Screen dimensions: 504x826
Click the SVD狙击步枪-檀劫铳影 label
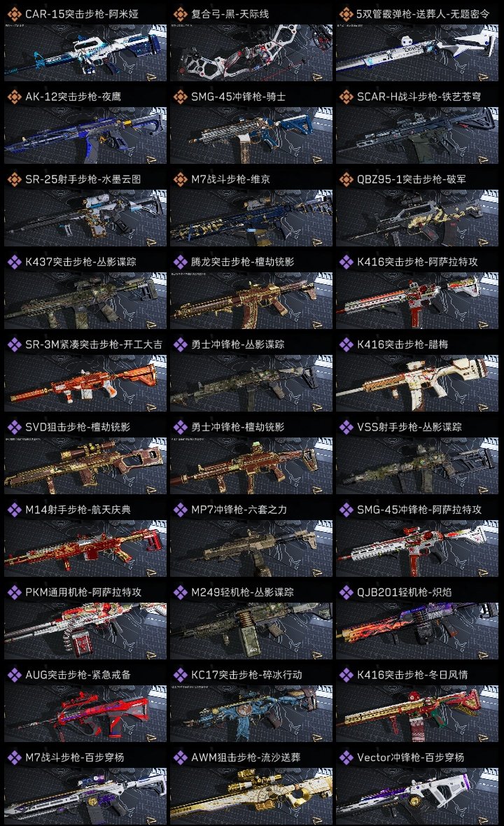pos(78,427)
